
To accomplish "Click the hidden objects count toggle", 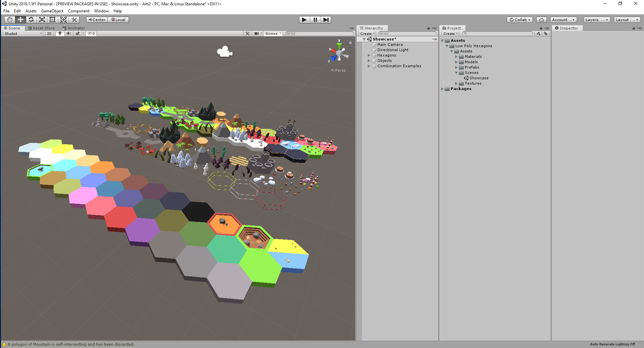I will coord(90,33).
